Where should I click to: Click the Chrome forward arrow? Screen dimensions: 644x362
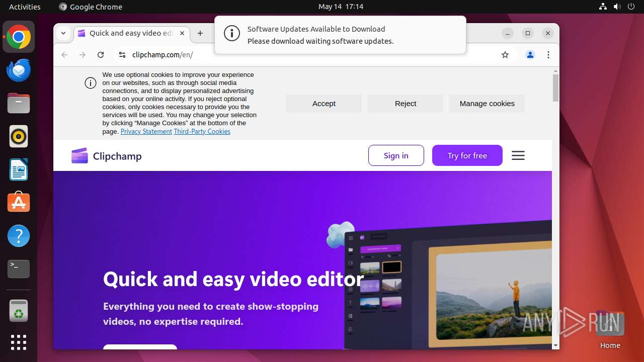point(83,55)
